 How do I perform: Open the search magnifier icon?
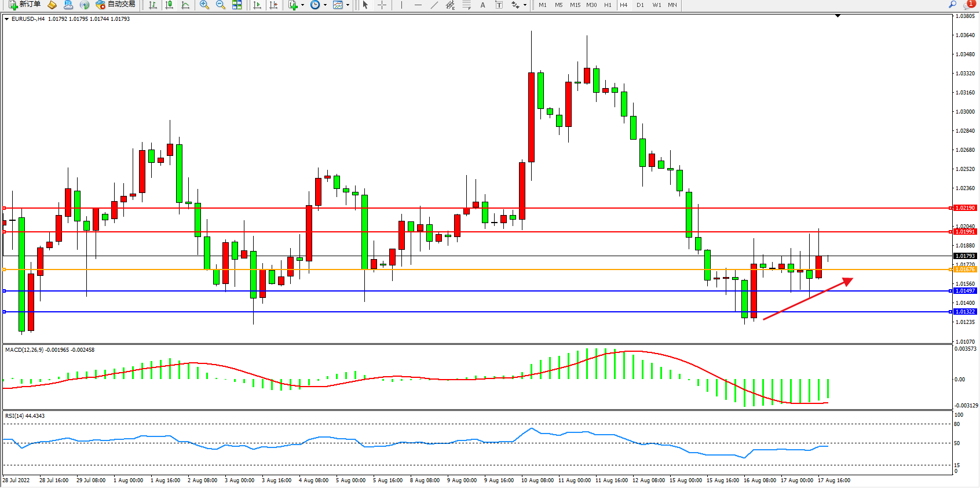(952, 5)
